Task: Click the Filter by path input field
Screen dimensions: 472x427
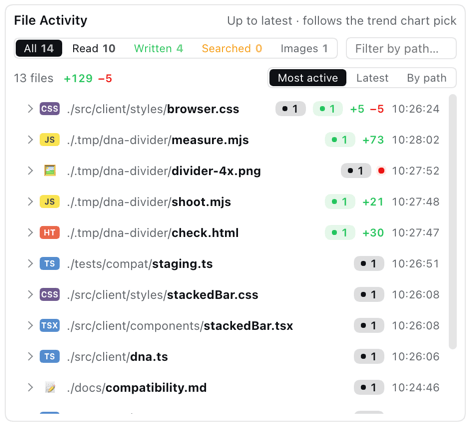Action: (401, 48)
